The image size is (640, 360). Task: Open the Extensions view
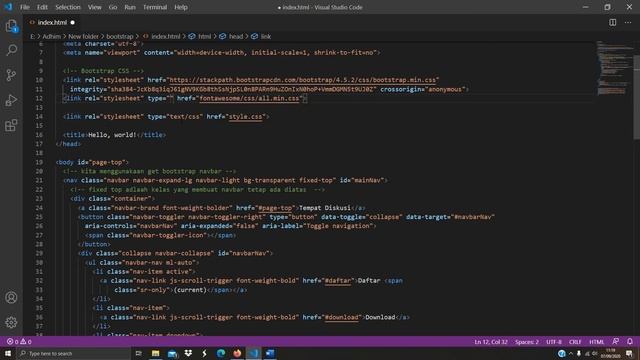11,125
